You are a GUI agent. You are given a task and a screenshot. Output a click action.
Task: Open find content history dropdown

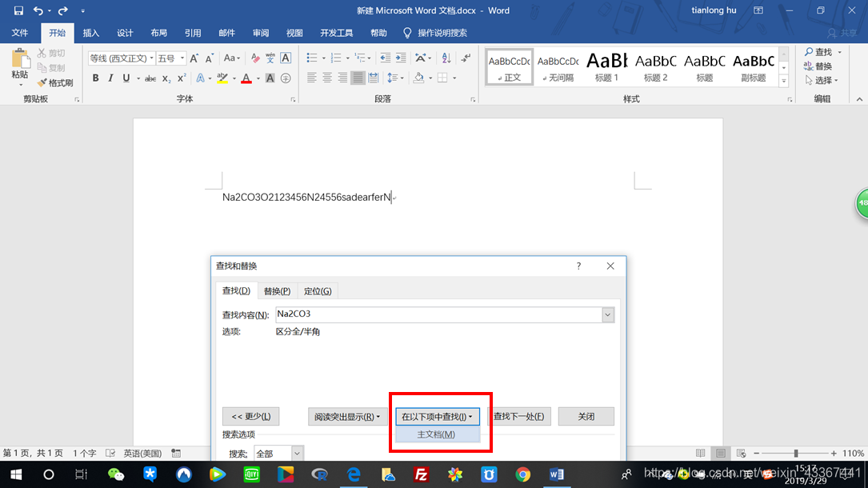(608, 315)
